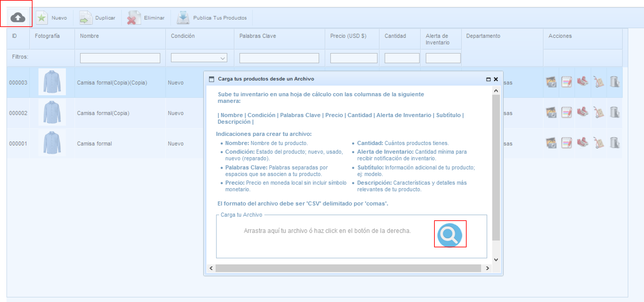Click hand truck icon for product 000003
The image size is (644, 302).
[598, 82]
